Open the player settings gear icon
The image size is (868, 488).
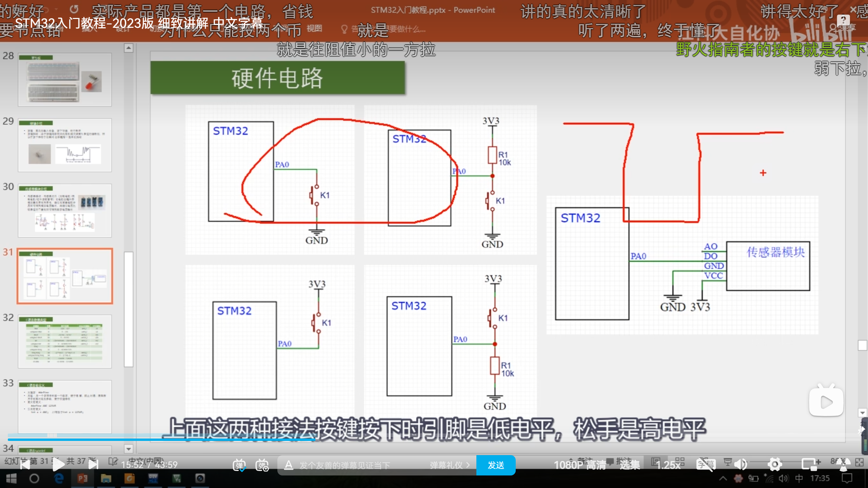point(775,465)
